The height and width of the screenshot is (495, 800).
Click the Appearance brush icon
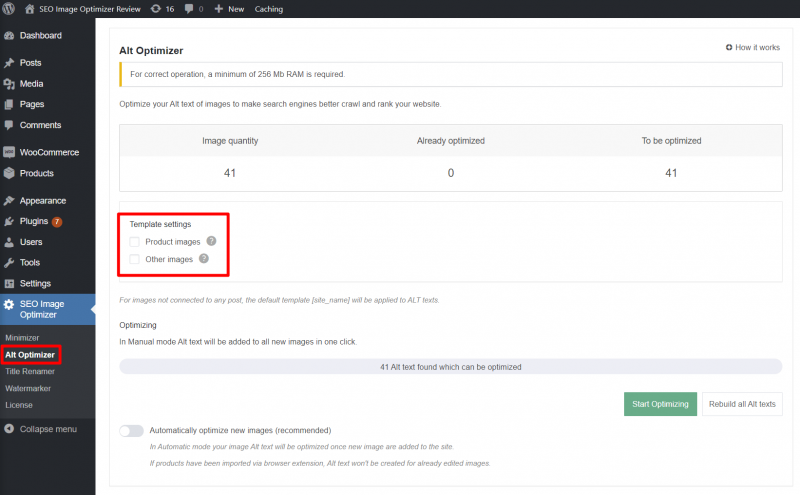(9, 201)
